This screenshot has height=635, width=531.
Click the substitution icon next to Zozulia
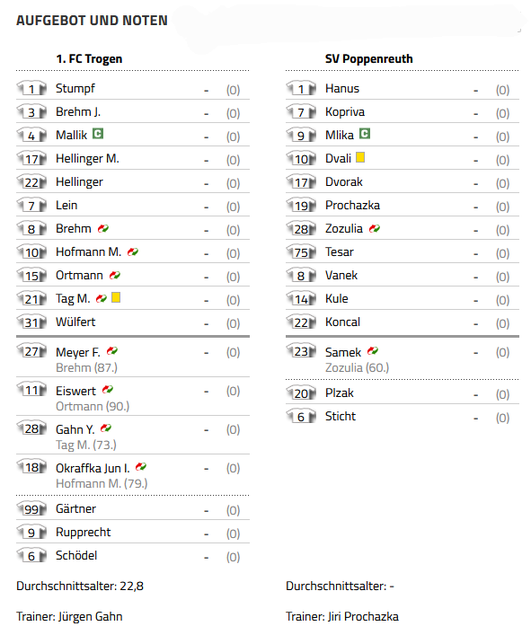(374, 229)
